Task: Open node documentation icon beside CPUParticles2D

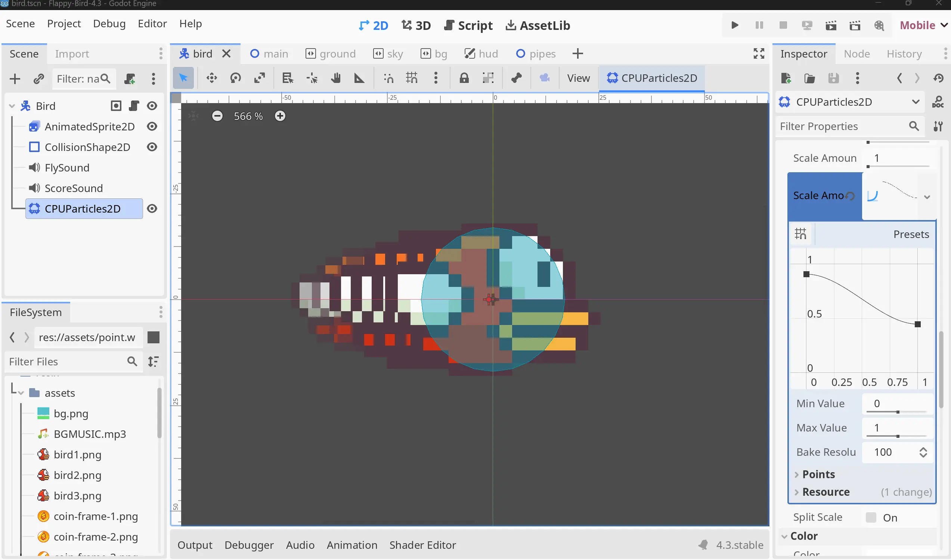Action: click(938, 102)
